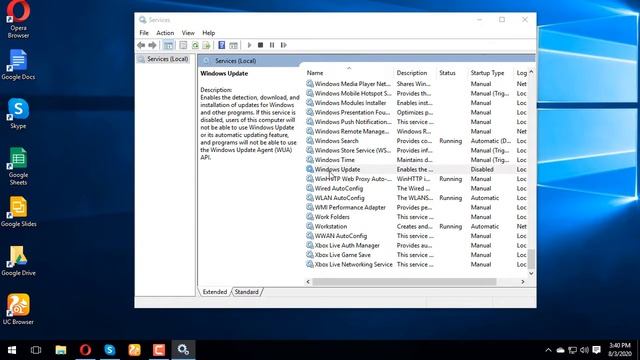Select Services (Local) in the console tree
This screenshot has width=640, height=360.
click(x=163, y=59)
